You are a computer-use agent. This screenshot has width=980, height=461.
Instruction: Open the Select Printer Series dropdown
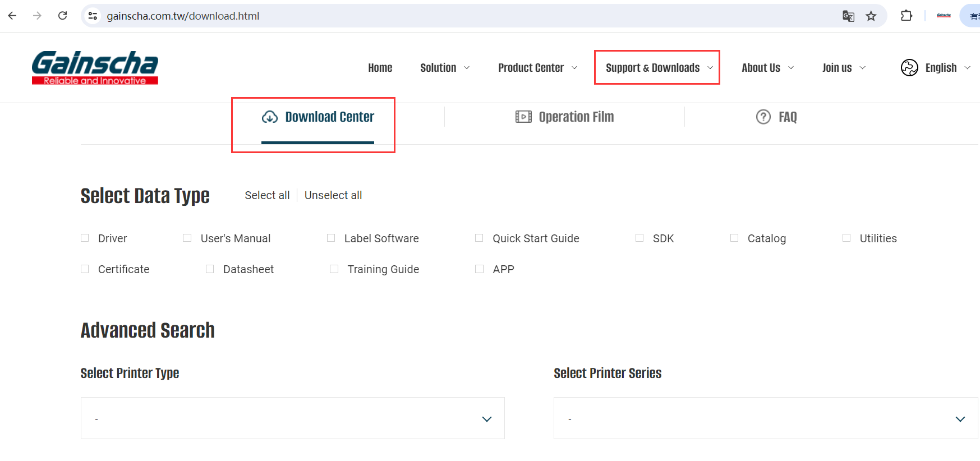coord(765,418)
